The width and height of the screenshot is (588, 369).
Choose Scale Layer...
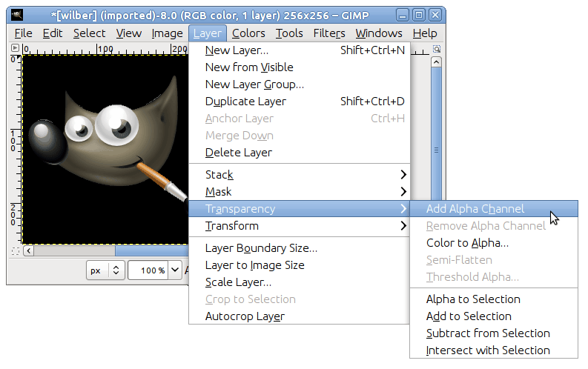pos(300,282)
